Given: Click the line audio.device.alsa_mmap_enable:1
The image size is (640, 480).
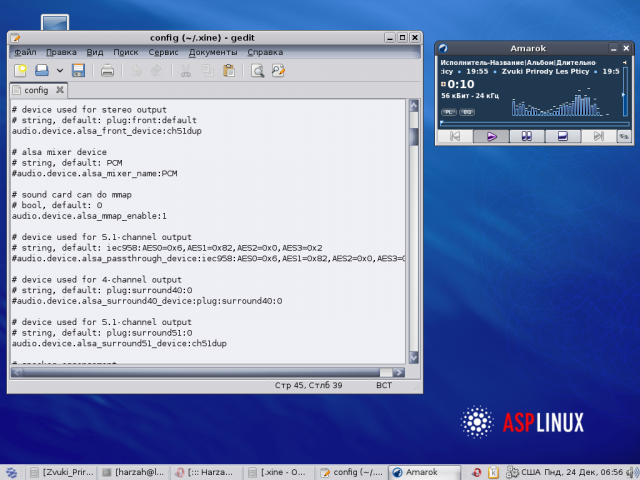Looking at the screenshot, I should click(89, 216).
